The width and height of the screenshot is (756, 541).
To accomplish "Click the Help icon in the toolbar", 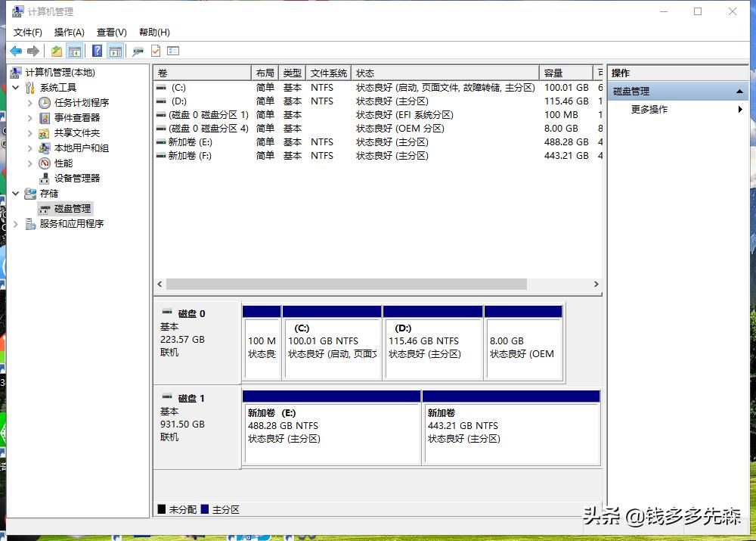I will point(96,51).
